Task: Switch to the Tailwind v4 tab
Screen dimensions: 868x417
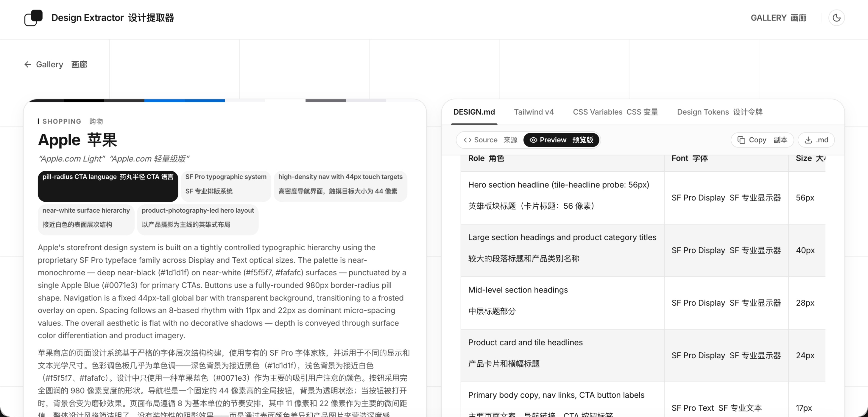Action: [534, 112]
